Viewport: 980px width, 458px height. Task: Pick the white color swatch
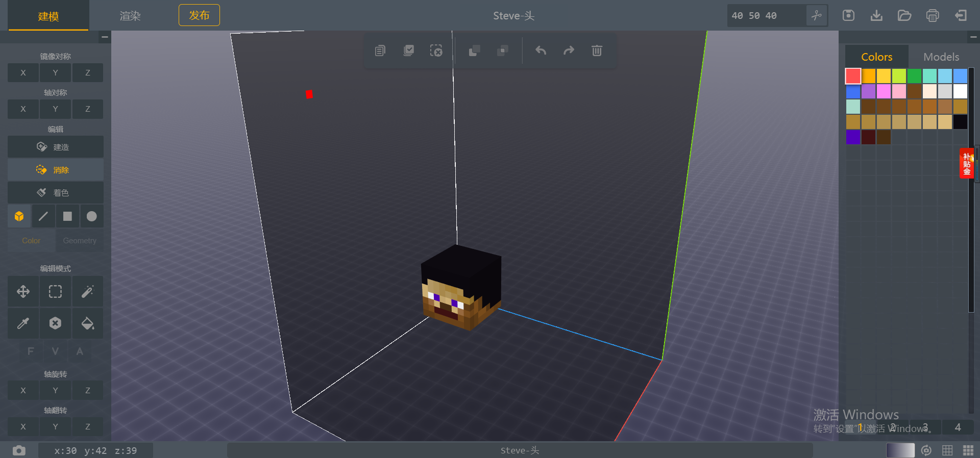[960, 91]
